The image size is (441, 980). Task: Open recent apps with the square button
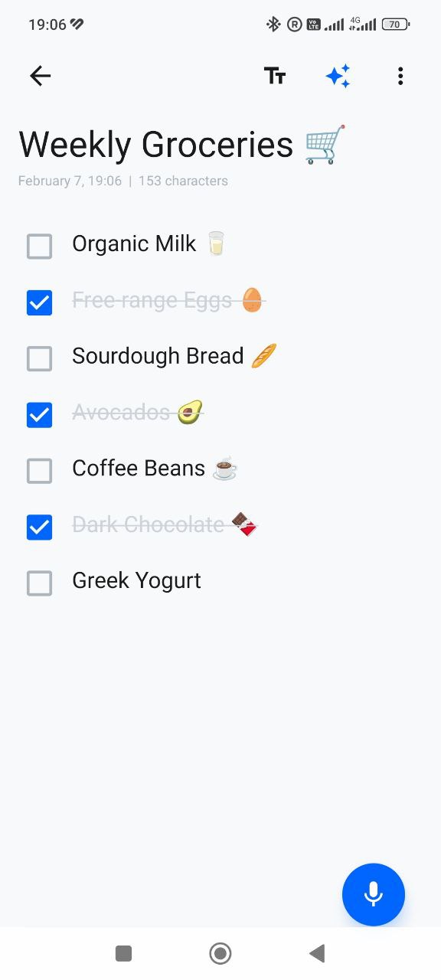pyautogui.click(x=123, y=953)
